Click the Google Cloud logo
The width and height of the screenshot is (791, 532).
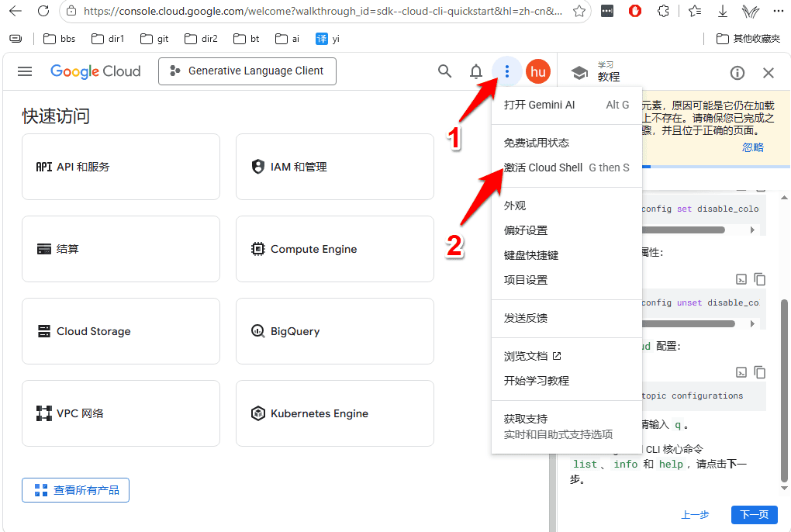click(95, 71)
